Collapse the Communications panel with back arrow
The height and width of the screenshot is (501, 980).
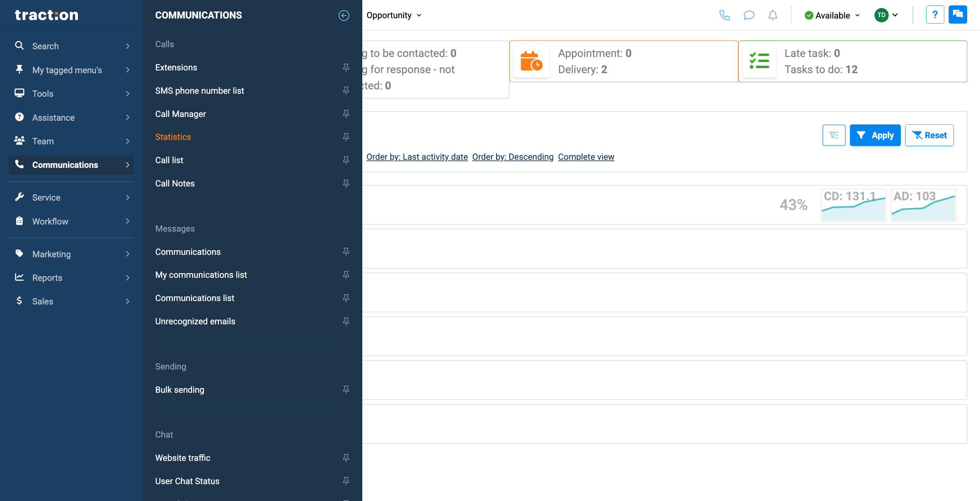[343, 15]
